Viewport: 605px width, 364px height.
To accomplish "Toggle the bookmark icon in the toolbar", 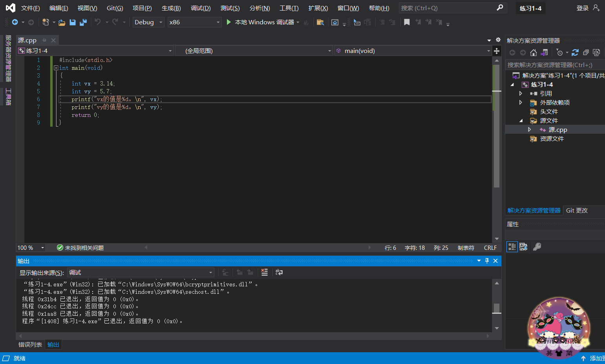I will pyautogui.click(x=407, y=22).
